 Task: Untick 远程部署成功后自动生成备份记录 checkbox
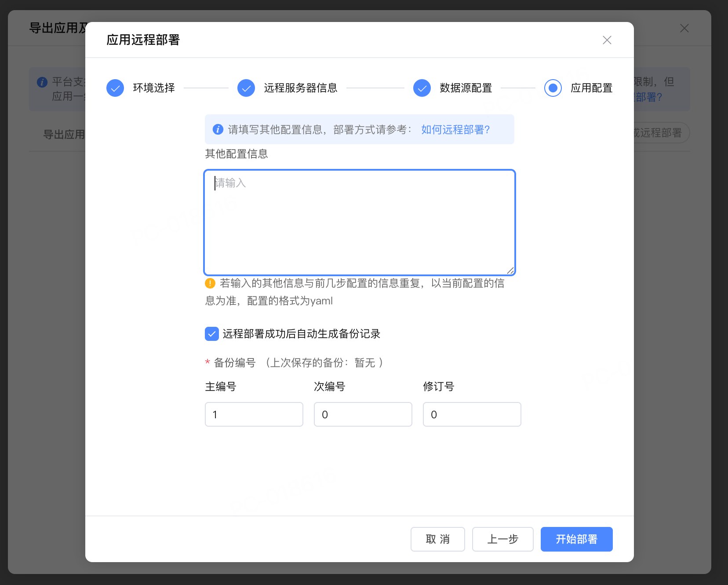click(212, 334)
